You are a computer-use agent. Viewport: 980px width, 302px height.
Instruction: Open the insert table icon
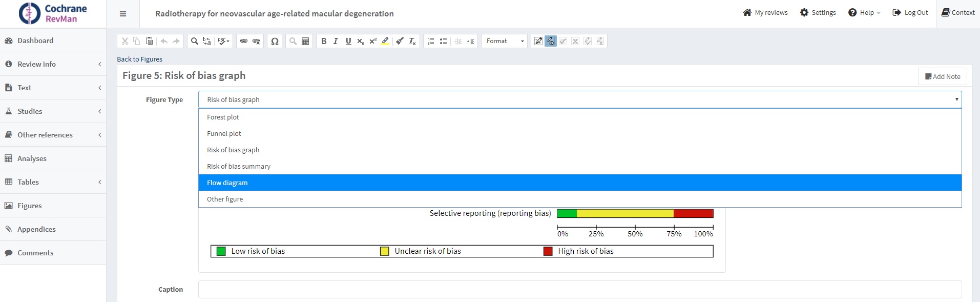[x=305, y=41]
